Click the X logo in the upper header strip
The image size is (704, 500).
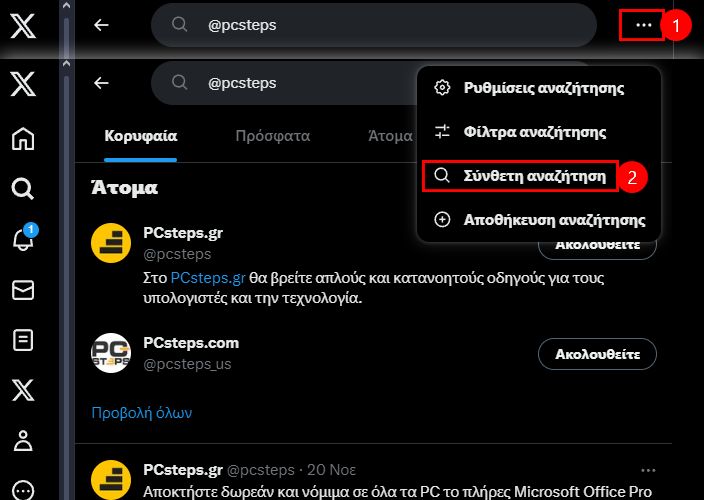(x=23, y=26)
